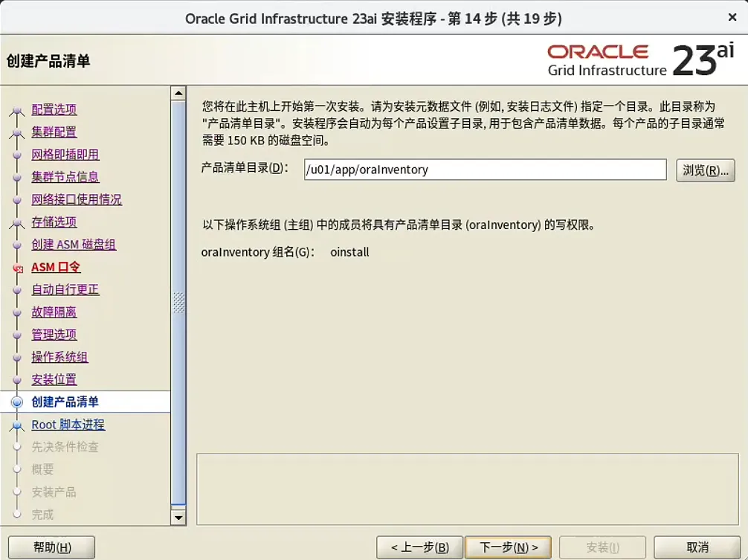Click the sidebar scrollbar down arrow
This screenshot has height=560, width=748.
click(178, 518)
